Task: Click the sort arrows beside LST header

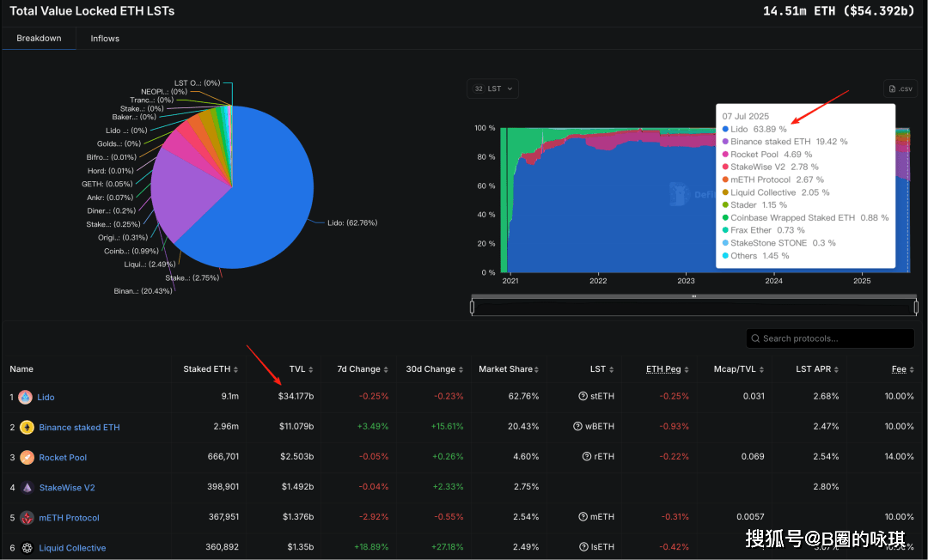Action: coord(612,369)
